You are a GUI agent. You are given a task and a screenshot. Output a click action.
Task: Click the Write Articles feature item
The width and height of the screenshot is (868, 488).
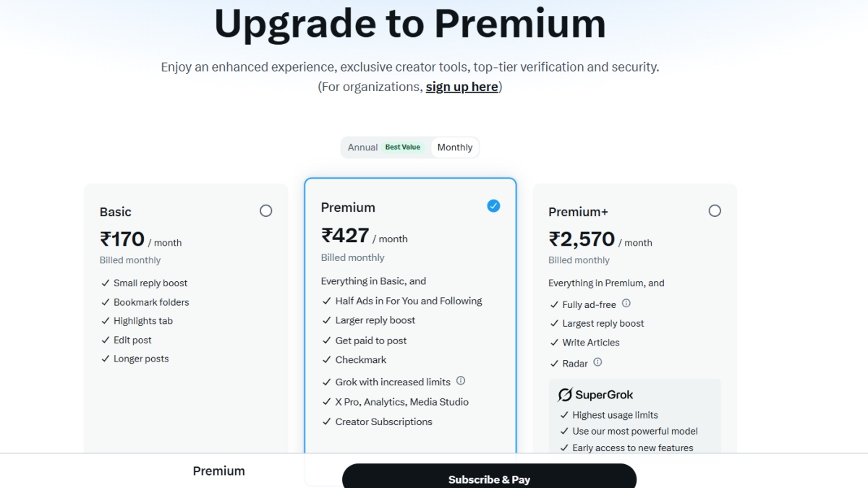coord(590,342)
